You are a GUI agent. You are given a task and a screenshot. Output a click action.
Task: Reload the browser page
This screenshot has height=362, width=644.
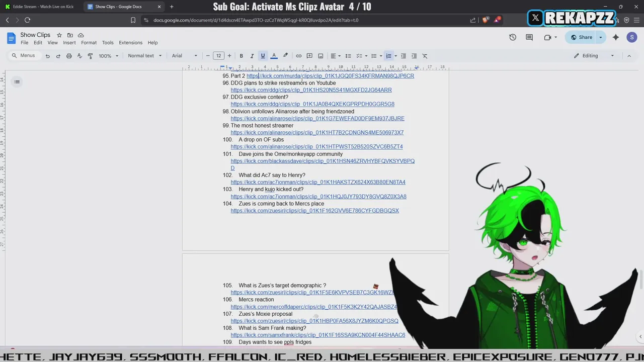(x=27, y=20)
